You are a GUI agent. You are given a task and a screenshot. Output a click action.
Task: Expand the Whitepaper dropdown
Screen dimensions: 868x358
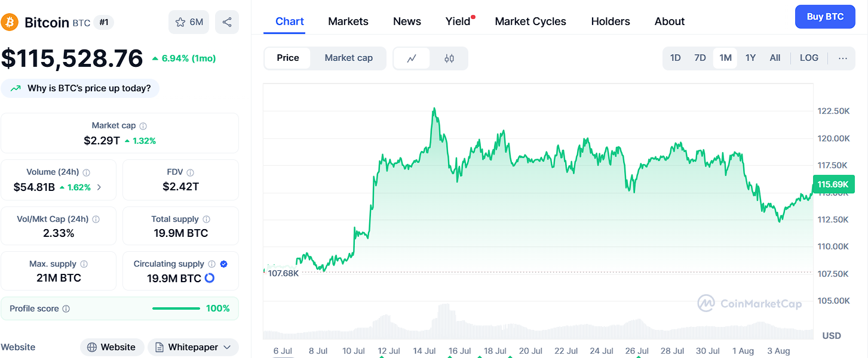tap(193, 347)
